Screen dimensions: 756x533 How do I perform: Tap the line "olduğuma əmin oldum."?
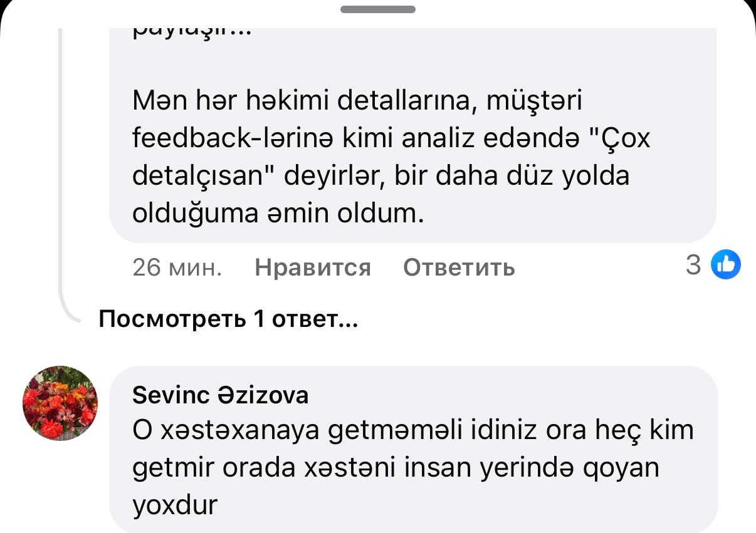point(278,214)
